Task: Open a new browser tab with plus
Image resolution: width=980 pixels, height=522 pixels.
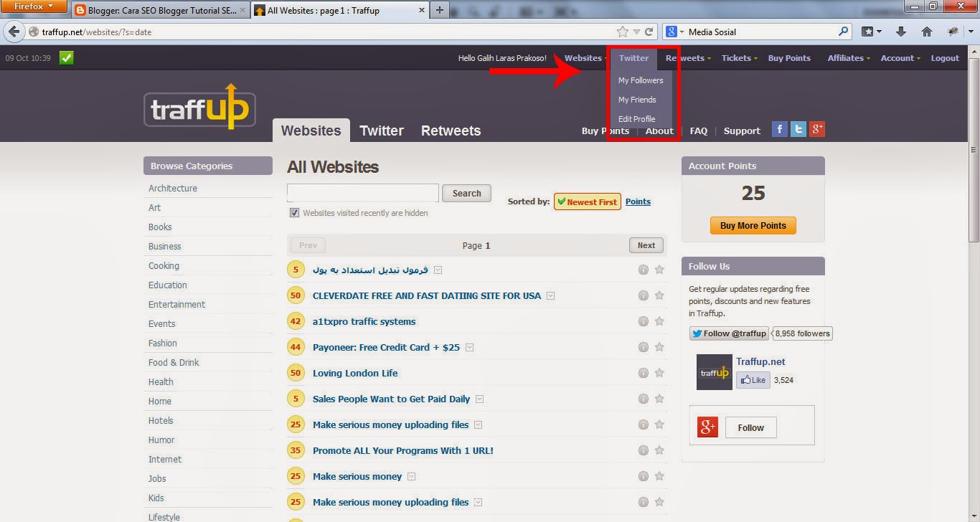Action: tap(440, 10)
